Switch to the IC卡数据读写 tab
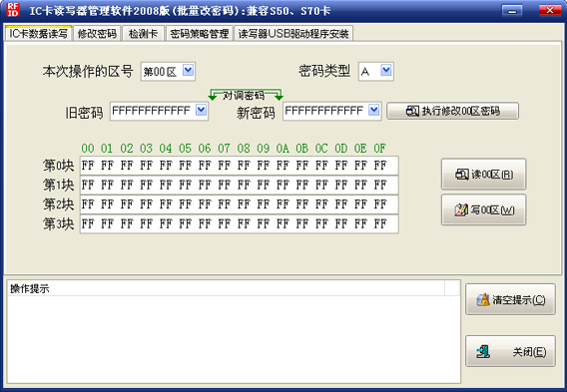Image resolution: width=567 pixels, height=392 pixels. click(38, 34)
